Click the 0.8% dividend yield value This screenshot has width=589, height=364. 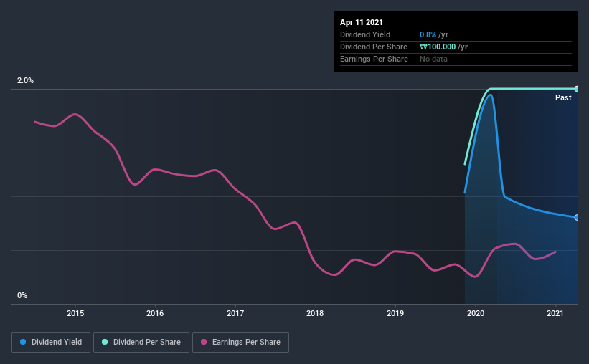tap(428, 34)
